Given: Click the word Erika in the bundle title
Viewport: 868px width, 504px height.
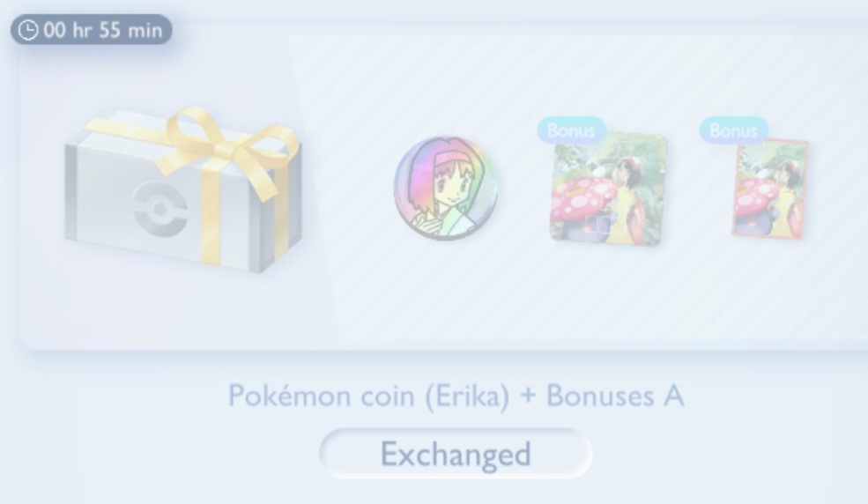Looking at the screenshot, I should (468, 397).
